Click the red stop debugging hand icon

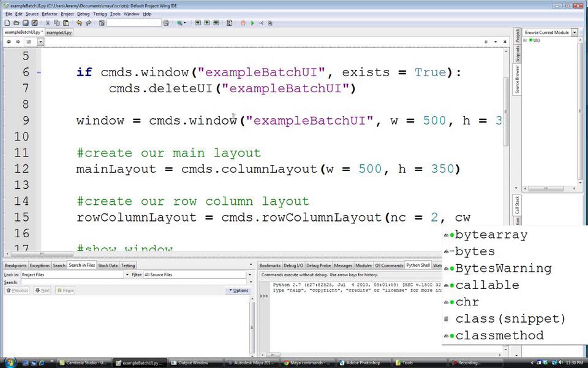pos(243,23)
